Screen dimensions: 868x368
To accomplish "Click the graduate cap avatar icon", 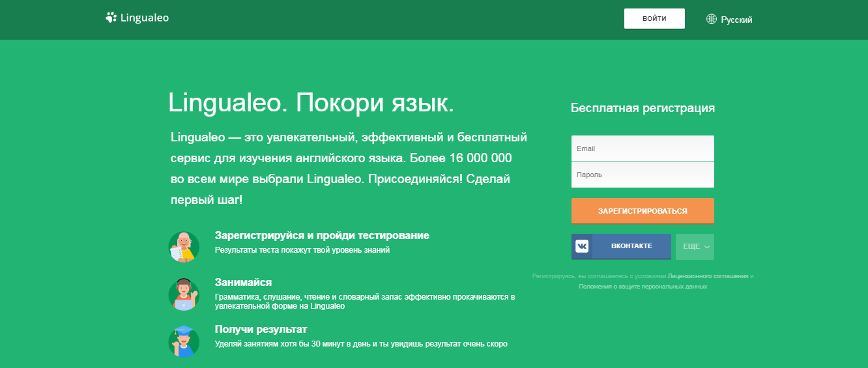I will pyautogui.click(x=184, y=341).
